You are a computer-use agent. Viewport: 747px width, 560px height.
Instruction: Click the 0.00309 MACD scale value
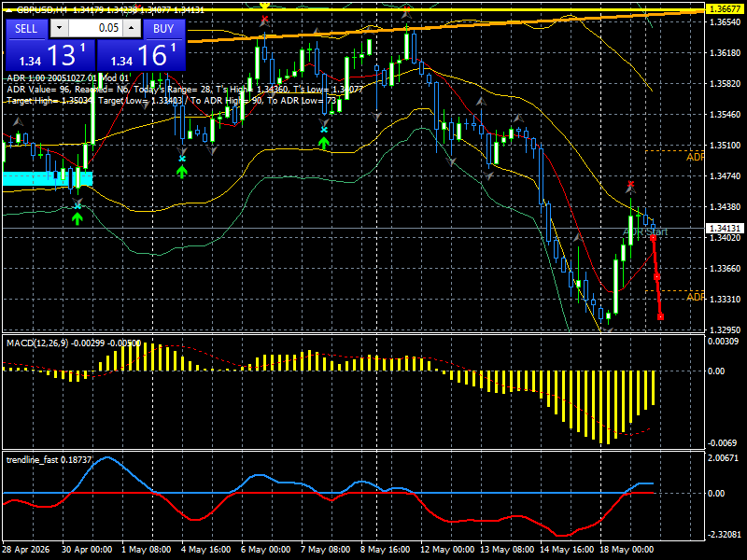click(723, 342)
